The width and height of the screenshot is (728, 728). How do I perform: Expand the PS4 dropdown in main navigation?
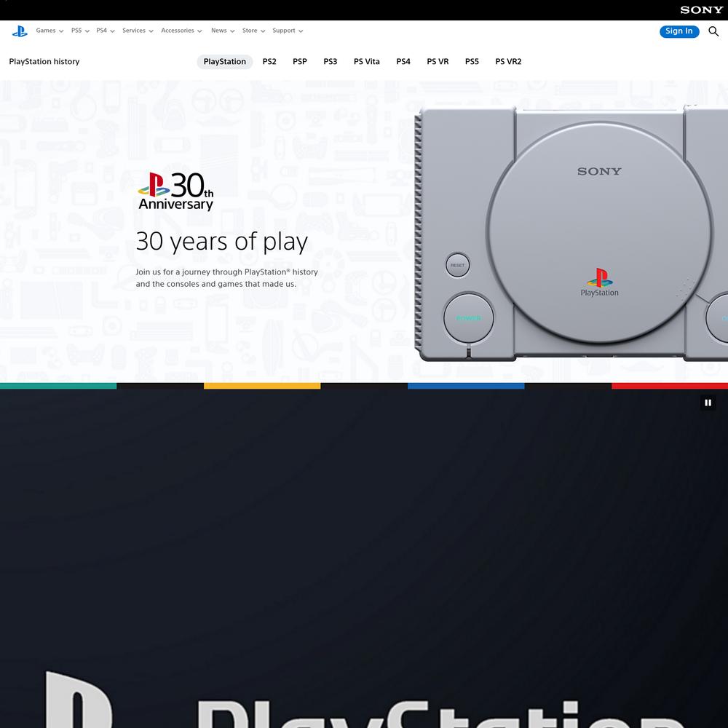click(x=106, y=31)
